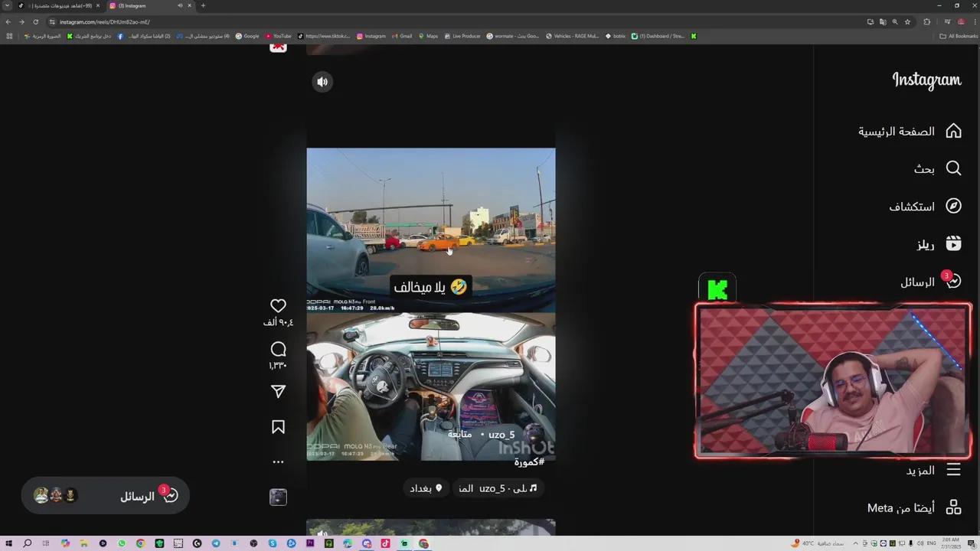
Task: Mute audio on Instagram tab speaker icon
Action: [x=180, y=5]
